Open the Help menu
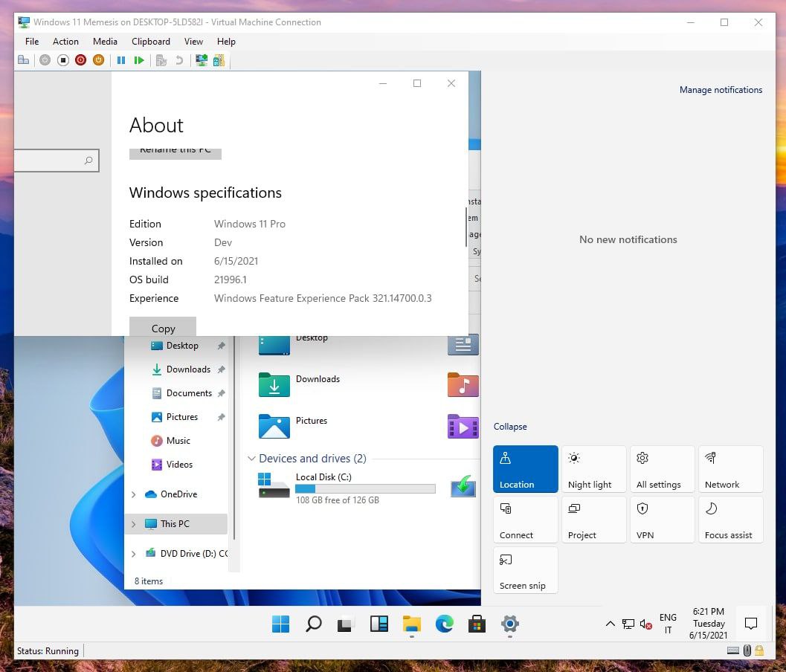Viewport: 786px width, 672px height. (x=226, y=42)
